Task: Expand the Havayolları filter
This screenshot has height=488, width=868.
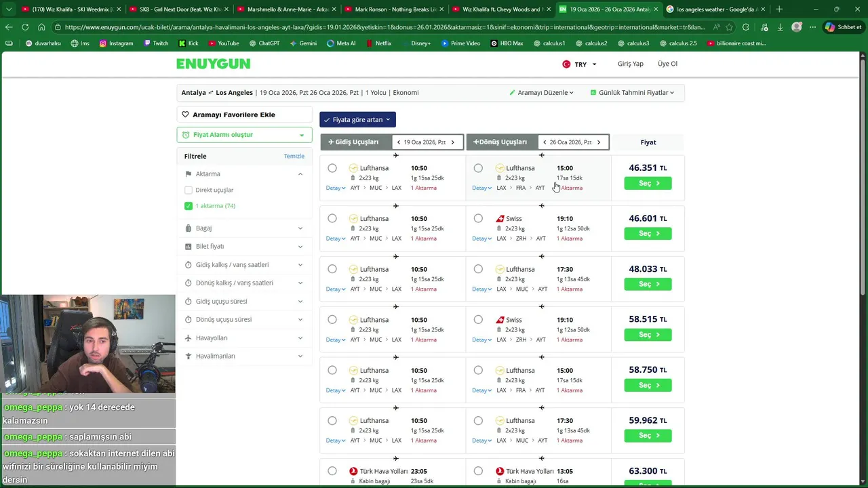Action: click(244, 338)
